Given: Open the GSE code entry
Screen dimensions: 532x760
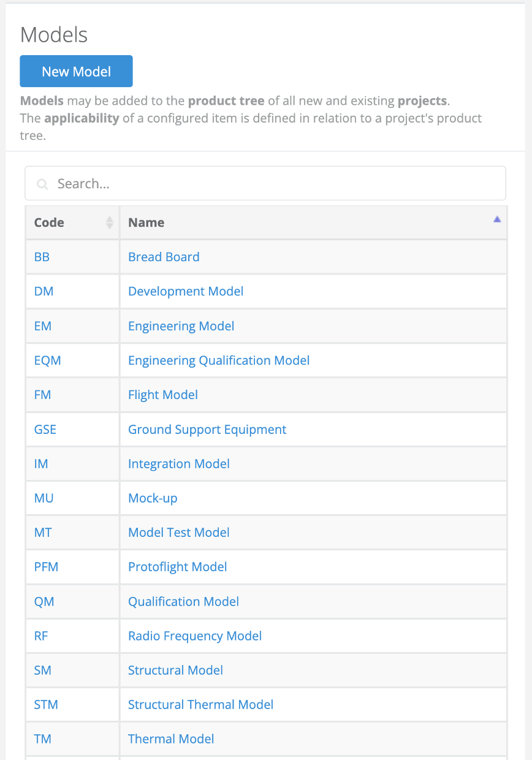Looking at the screenshot, I should (45, 429).
